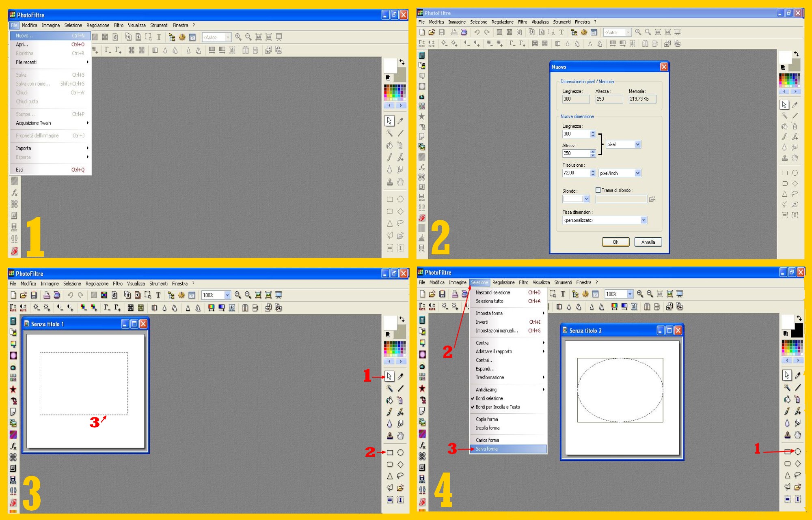Screen dimensions: 812x520
Task: Open texture folder icon in Nuovo dialog
Action: pos(652,199)
